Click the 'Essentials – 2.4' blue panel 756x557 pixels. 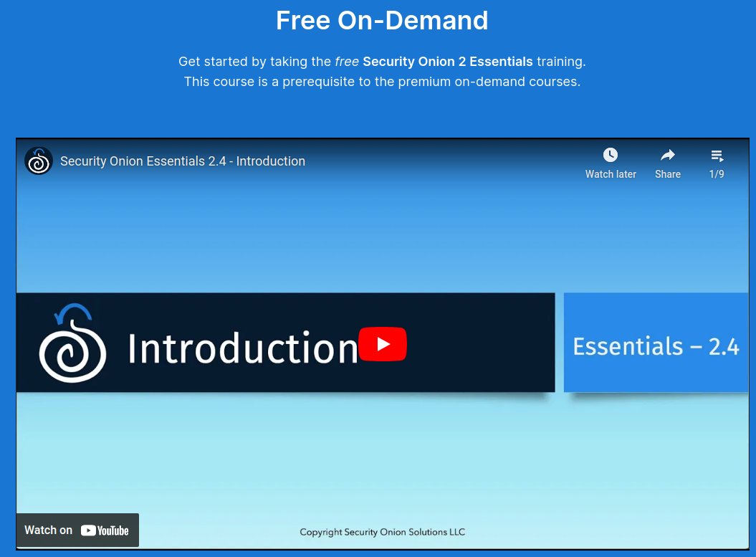click(656, 343)
